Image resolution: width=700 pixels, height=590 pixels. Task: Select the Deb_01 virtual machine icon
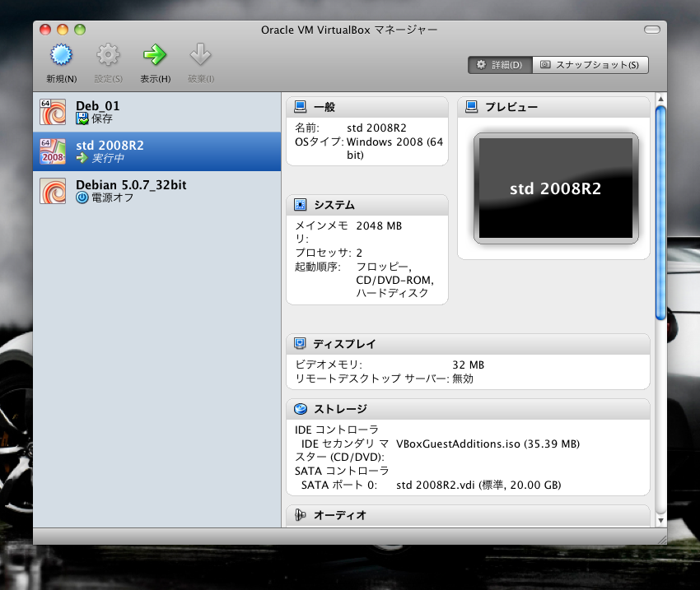pyautogui.click(x=53, y=112)
